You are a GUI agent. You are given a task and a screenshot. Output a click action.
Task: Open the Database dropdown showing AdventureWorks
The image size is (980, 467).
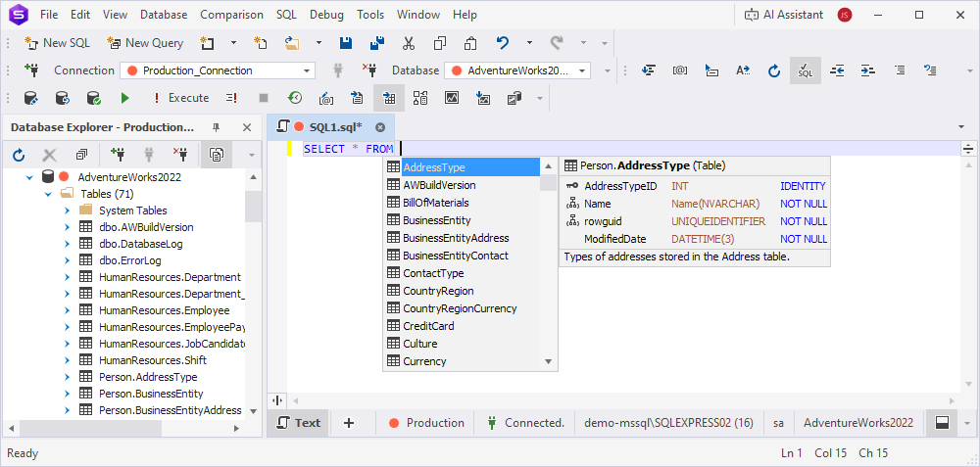[583, 70]
